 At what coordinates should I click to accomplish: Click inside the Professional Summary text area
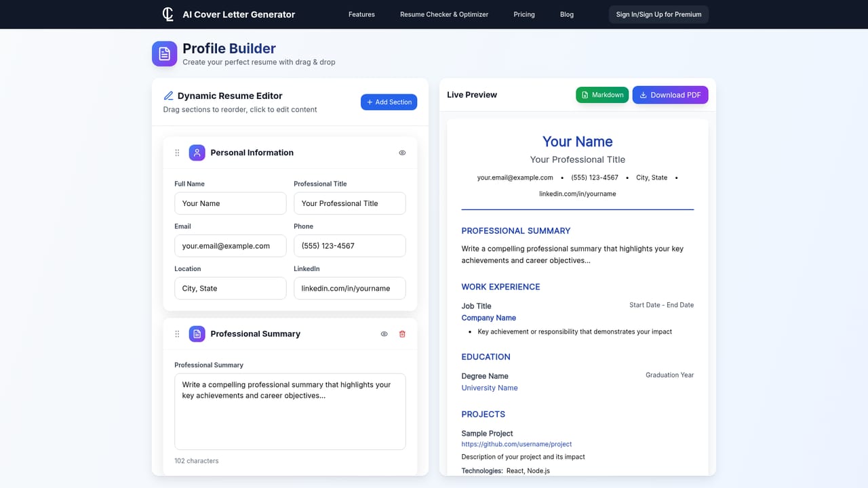click(290, 411)
